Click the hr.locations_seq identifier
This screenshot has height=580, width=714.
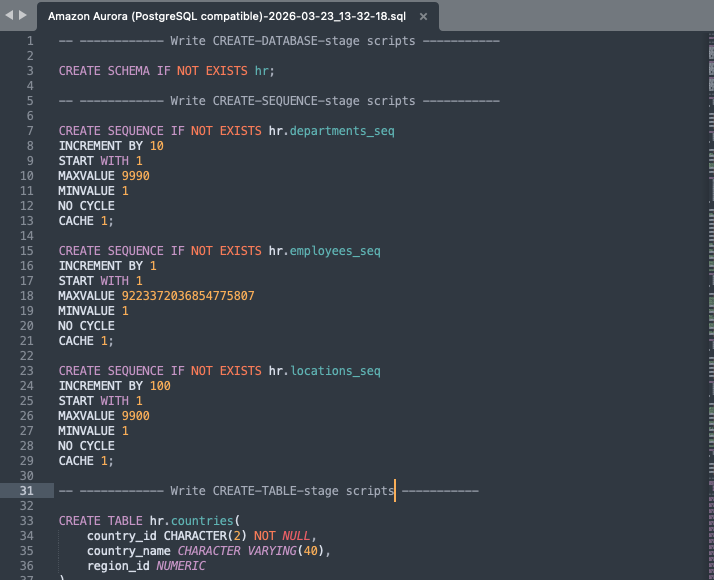(x=324, y=371)
